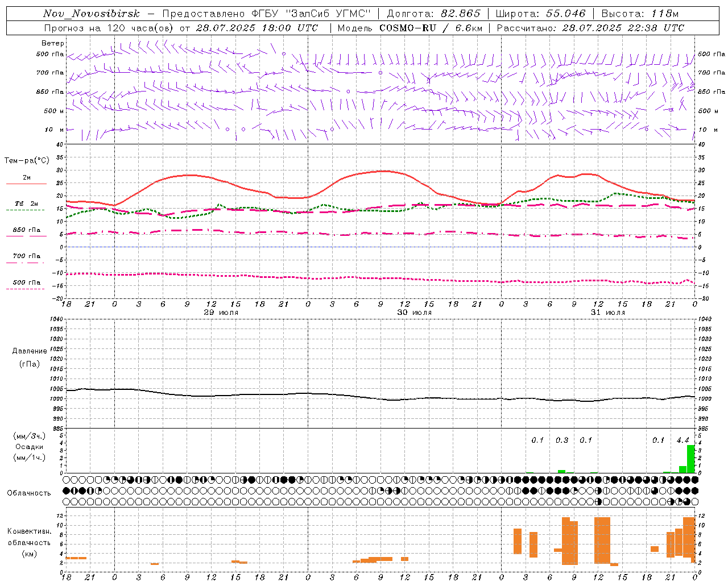
Task: Click the 500 гПа entry in the temperature legend
Action: click(x=27, y=282)
